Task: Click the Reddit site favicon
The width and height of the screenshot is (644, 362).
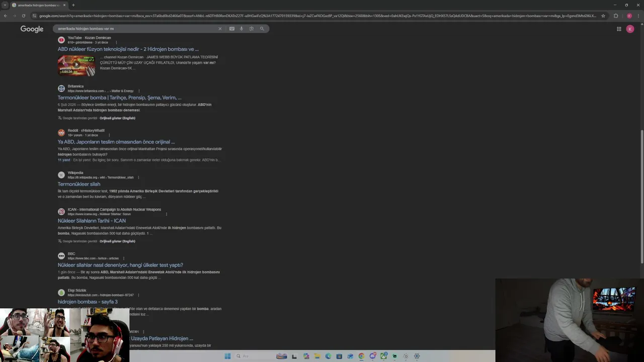Action: [61, 133]
